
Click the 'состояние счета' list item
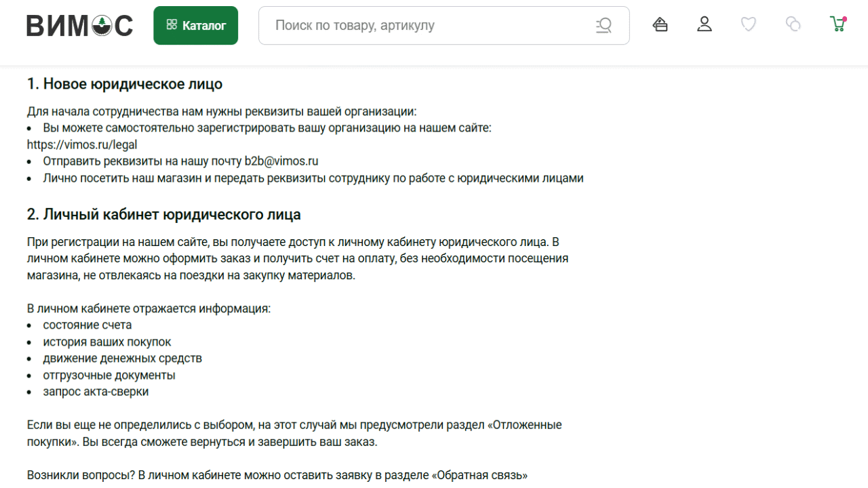[x=87, y=325]
